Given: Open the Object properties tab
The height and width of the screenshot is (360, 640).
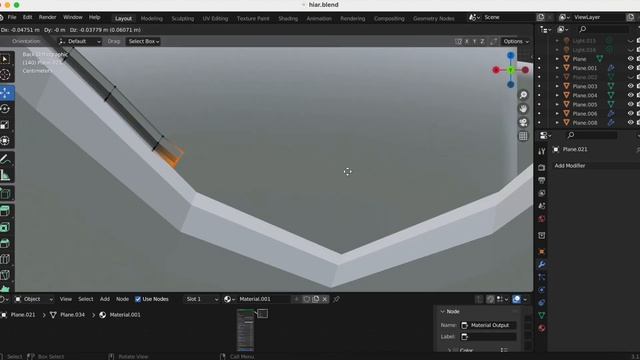Looking at the screenshot, I should point(542,252).
